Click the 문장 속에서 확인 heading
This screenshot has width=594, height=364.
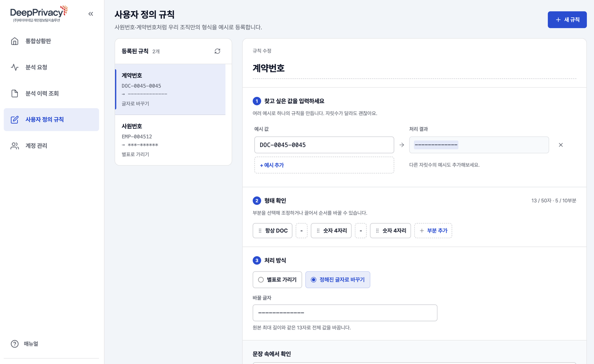(x=272, y=354)
